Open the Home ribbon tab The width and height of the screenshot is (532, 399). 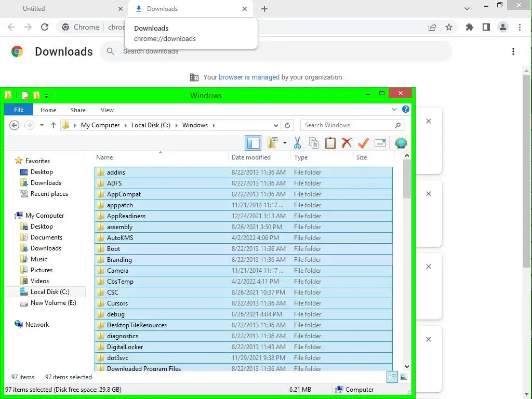pos(48,110)
